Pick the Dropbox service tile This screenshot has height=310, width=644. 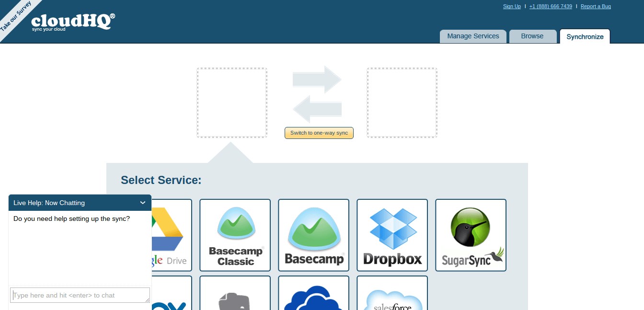[392, 235]
